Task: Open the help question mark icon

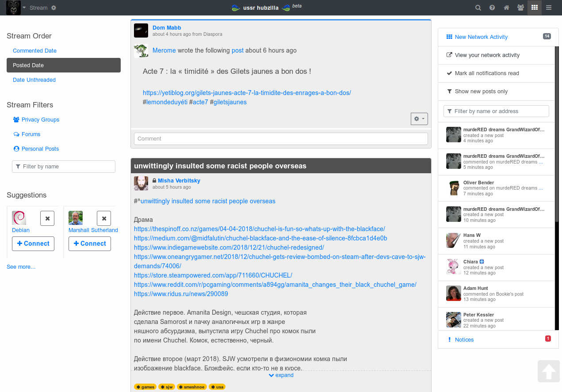Action: click(x=492, y=8)
